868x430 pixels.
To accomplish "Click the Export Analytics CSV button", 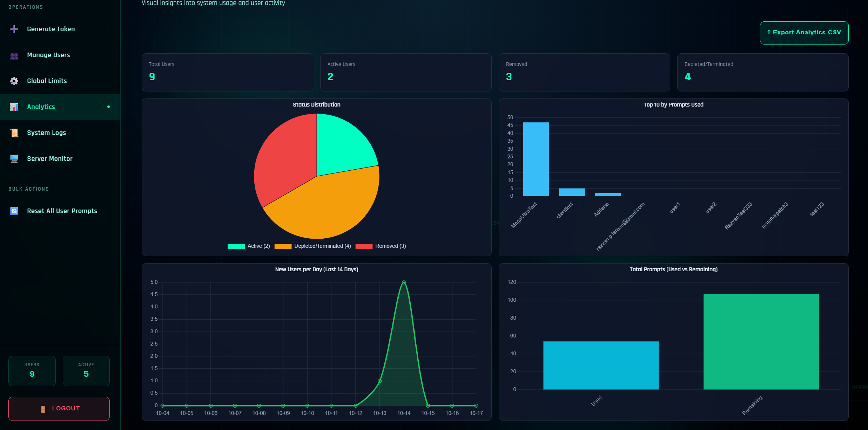I will click(x=804, y=32).
